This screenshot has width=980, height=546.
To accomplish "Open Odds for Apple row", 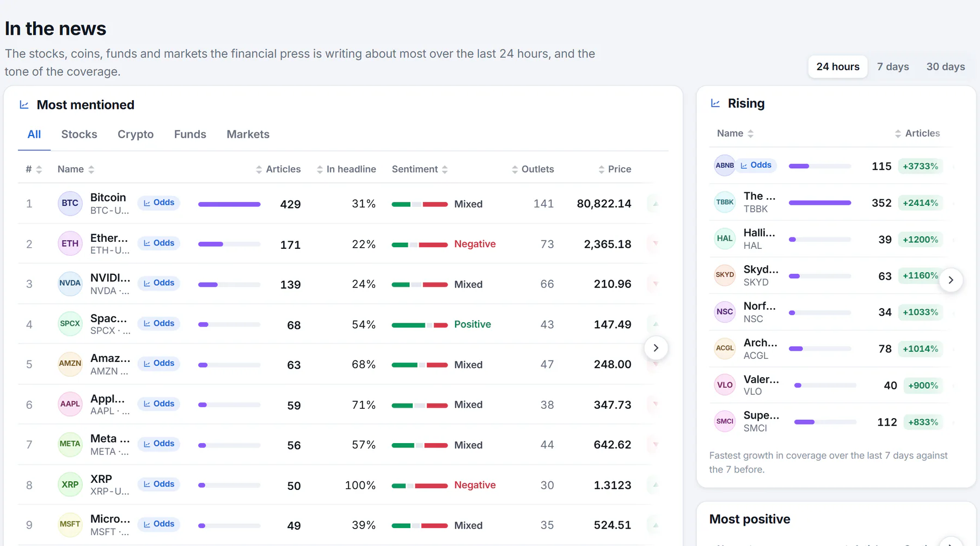I will click(x=158, y=403).
